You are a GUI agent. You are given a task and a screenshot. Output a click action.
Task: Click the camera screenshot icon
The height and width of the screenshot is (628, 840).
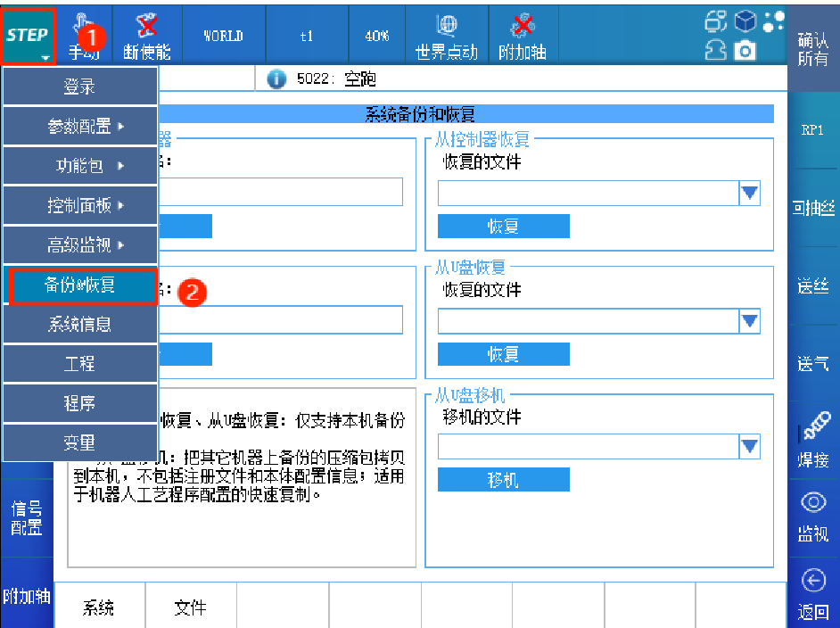(x=743, y=53)
